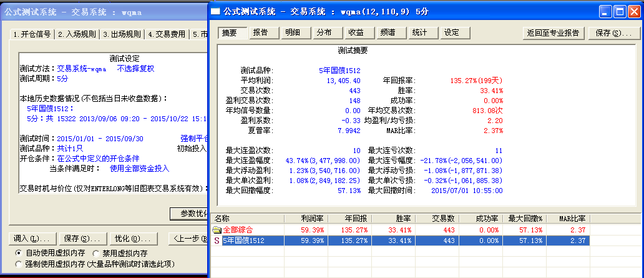Show the 明细 details view
The width and height of the screenshot is (644, 278).
tap(292, 32)
